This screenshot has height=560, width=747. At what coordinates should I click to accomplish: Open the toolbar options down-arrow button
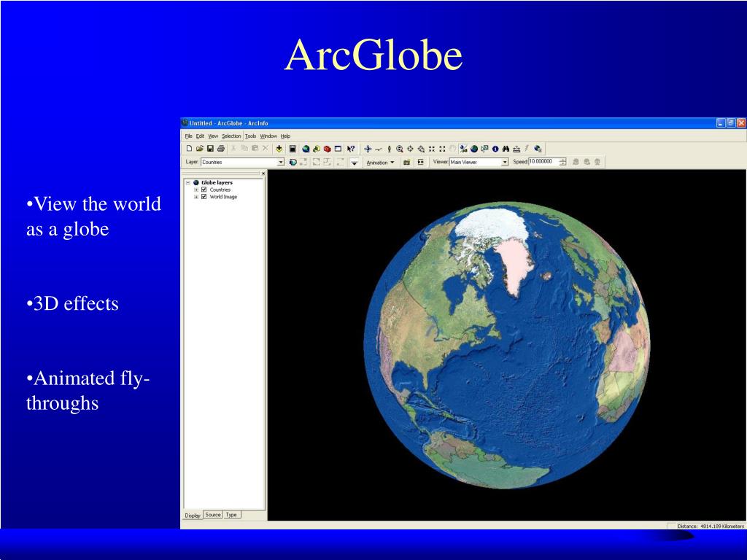pos(354,163)
